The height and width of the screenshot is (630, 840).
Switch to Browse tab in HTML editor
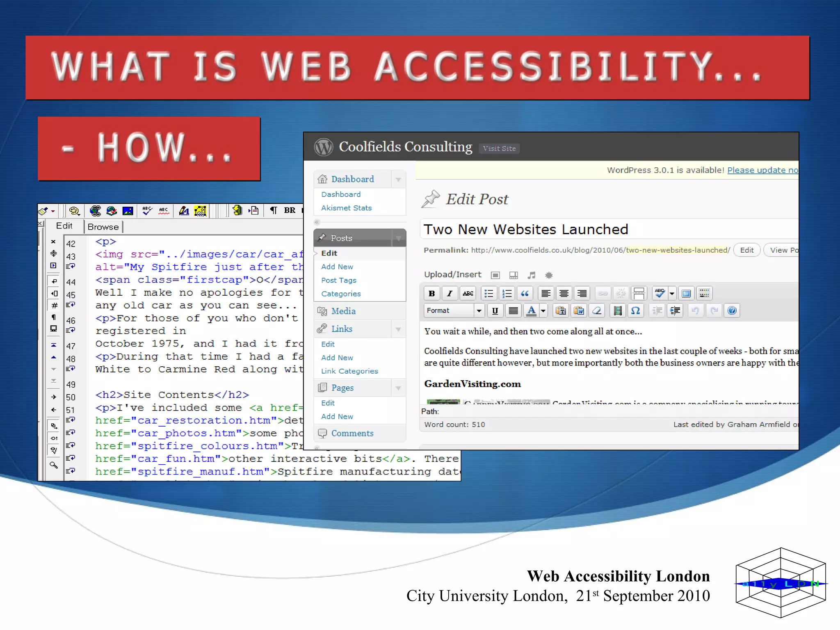103,227
